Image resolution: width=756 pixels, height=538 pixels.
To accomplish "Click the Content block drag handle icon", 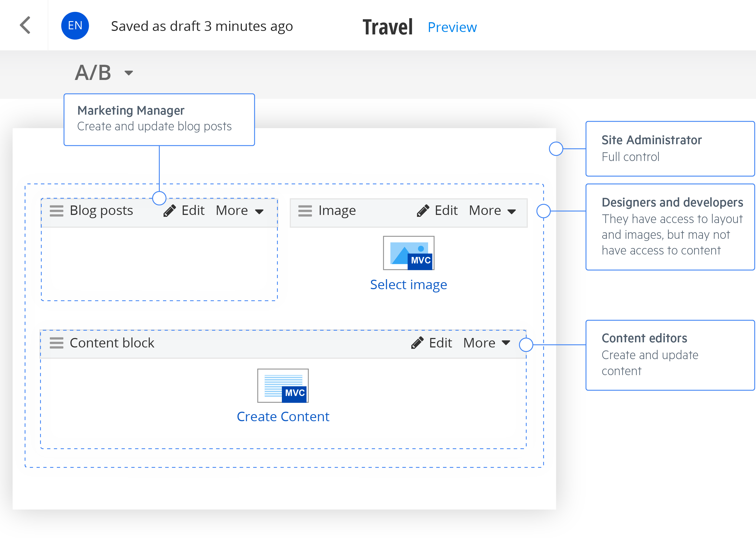I will (x=56, y=343).
